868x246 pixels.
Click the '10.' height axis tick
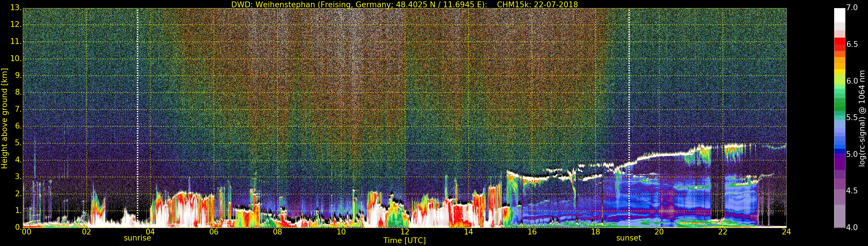click(x=16, y=59)
